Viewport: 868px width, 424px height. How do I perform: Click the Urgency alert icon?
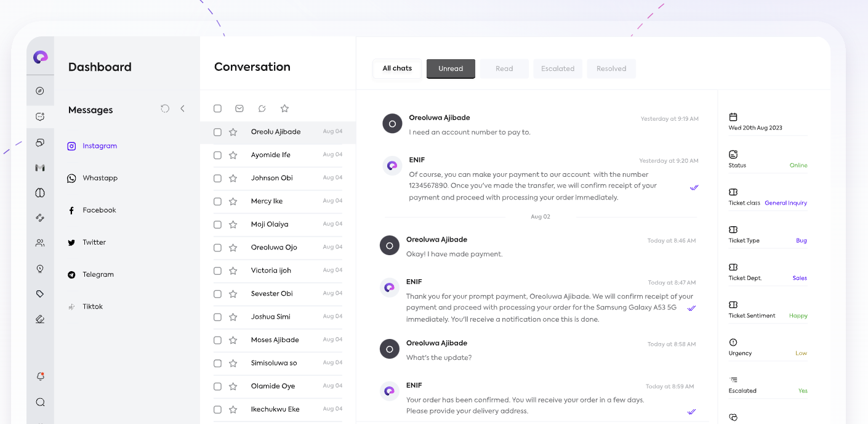click(x=733, y=342)
